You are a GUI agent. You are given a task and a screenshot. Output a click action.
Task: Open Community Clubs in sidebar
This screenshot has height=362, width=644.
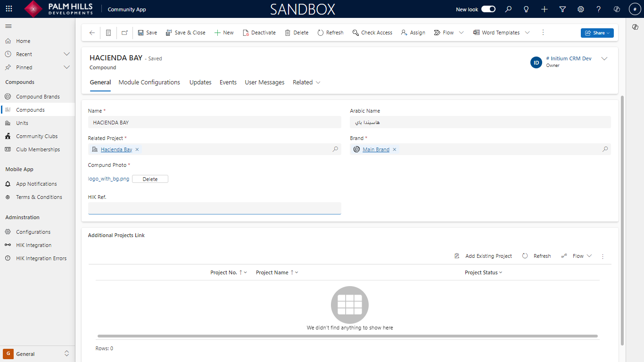click(38, 136)
